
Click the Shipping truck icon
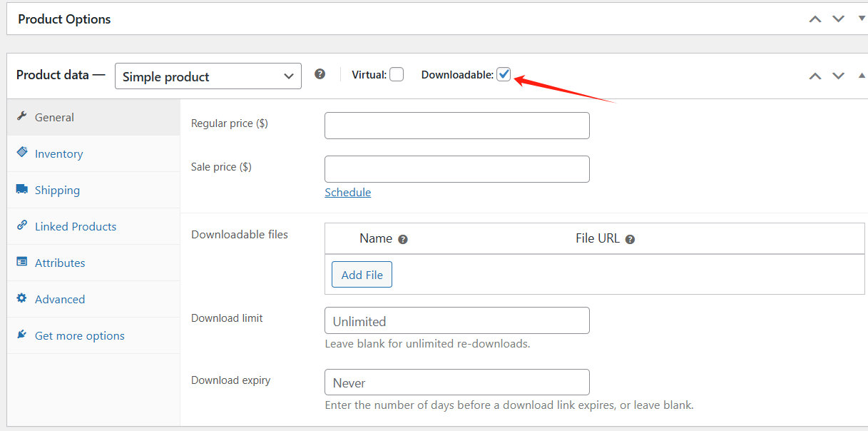pyautogui.click(x=21, y=189)
